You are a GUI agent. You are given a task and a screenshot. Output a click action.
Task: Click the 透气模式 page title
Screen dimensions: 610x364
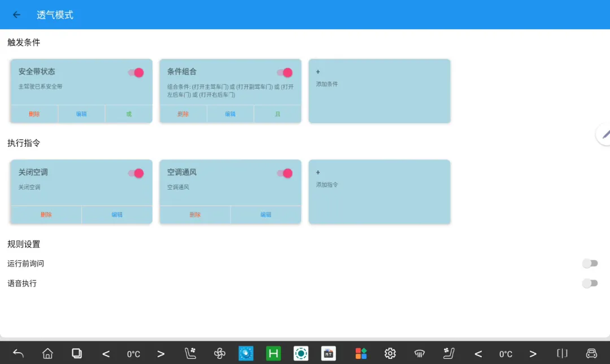coord(55,15)
